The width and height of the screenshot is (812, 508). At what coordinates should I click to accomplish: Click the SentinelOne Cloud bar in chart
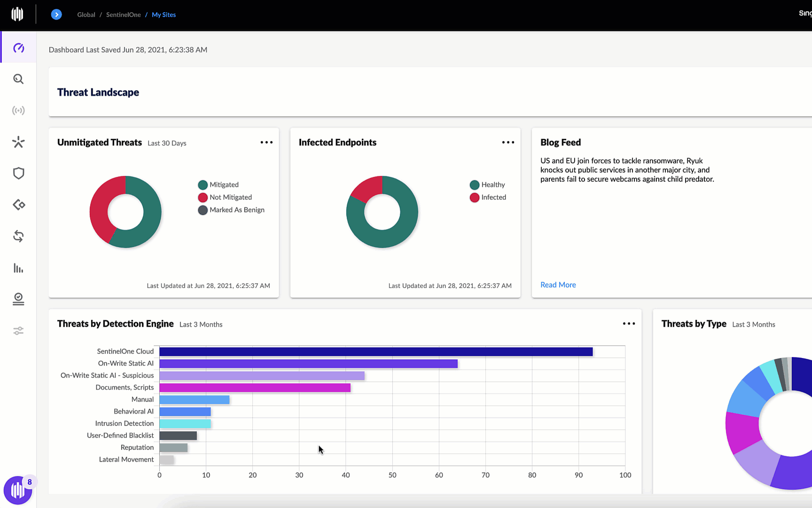point(376,352)
